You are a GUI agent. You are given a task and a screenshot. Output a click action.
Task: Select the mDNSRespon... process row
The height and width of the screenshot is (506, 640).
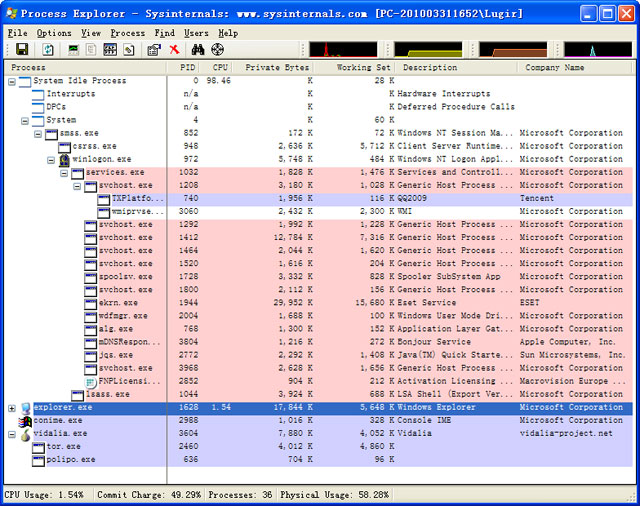click(318, 342)
